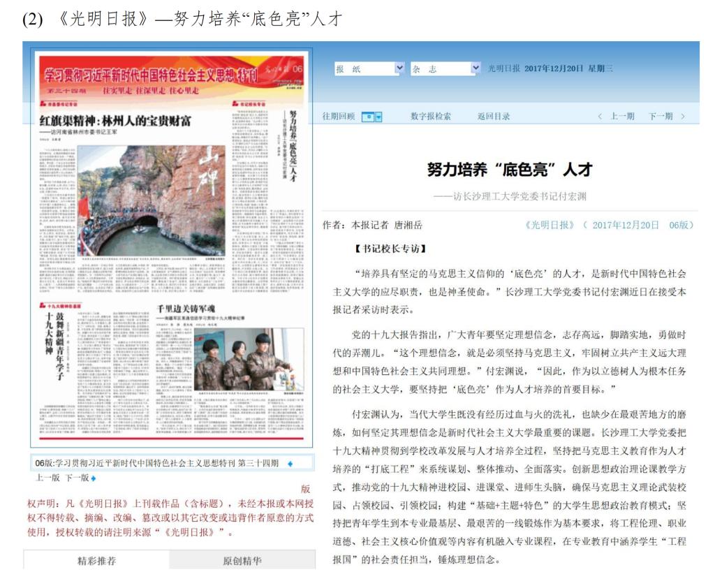
Task: Go to 下一版 page
Action: tap(77, 478)
